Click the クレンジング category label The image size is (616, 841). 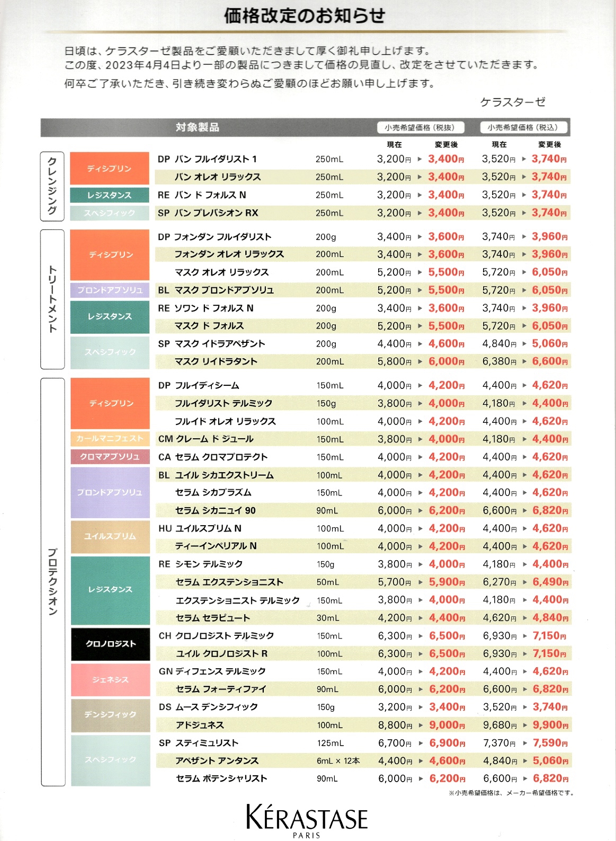click(52, 186)
